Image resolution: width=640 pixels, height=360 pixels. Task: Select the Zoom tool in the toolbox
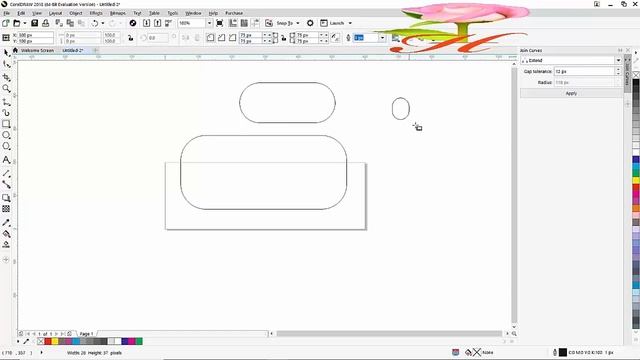pyautogui.click(x=6, y=89)
